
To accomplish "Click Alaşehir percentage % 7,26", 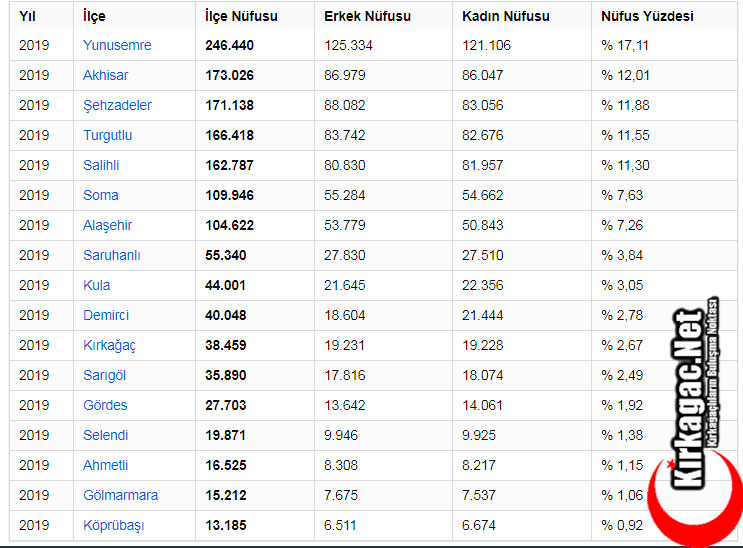I will pyautogui.click(x=622, y=225).
